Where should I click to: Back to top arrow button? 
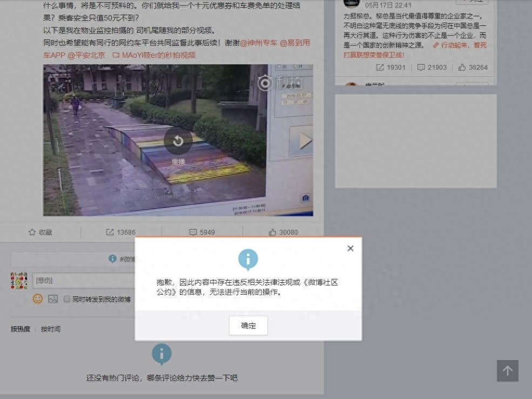pos(508,370)
